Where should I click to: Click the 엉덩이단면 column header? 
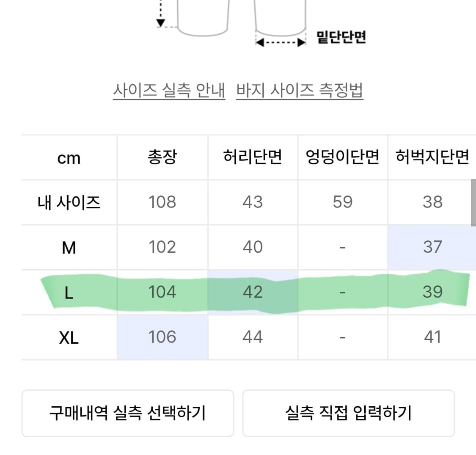point(342,157)
